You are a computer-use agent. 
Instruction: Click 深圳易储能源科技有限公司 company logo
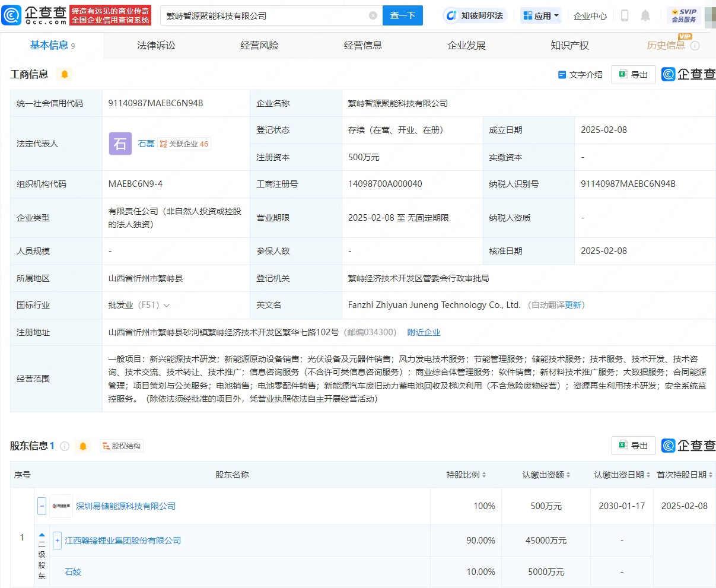[61, 506]
